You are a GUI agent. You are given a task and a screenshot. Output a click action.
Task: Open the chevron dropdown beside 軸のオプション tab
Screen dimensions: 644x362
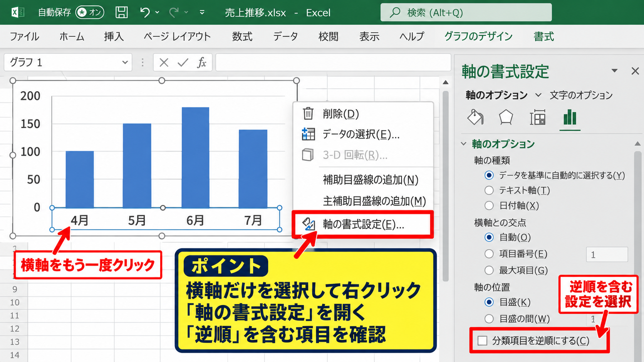pyautogui.click(x=538, y=95)
